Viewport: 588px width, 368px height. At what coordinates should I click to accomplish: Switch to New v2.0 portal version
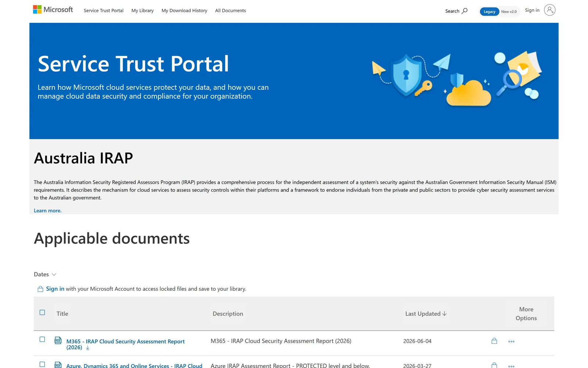tap(509, 12)
